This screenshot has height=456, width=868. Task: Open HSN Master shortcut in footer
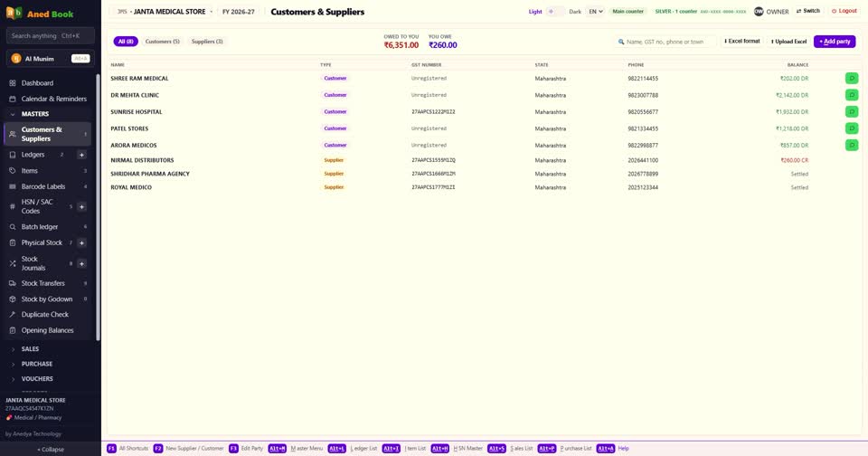(x=457, y=448)
